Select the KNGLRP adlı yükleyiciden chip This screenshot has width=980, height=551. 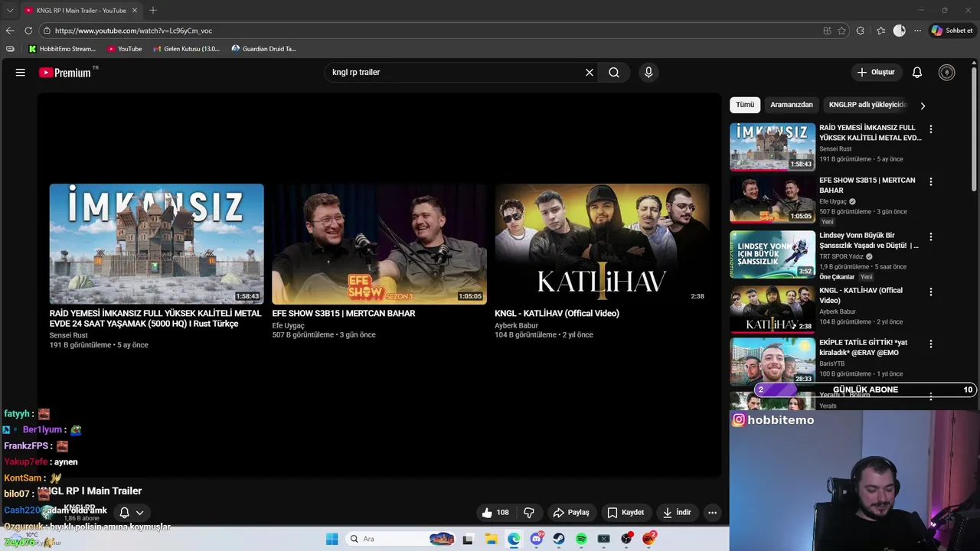click(x=867, y=105)
